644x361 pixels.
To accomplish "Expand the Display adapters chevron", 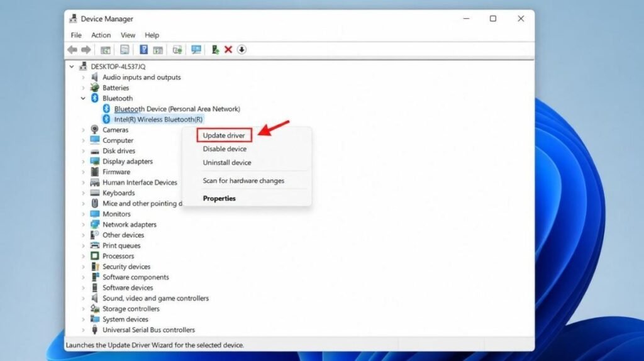I will [x=84, y=162].
